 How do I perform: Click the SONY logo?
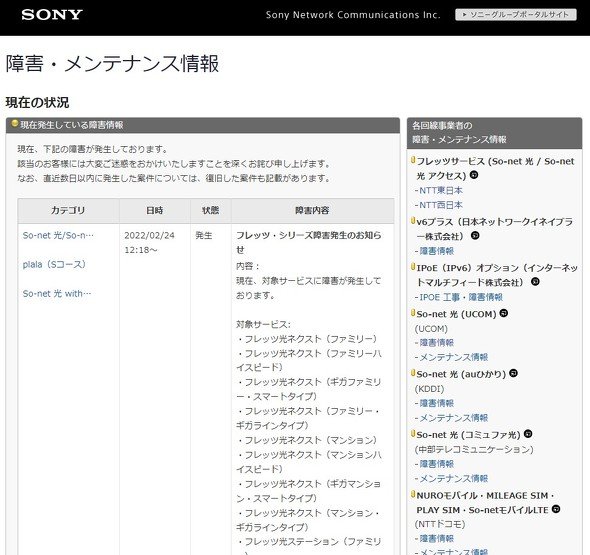click(52, 15)
